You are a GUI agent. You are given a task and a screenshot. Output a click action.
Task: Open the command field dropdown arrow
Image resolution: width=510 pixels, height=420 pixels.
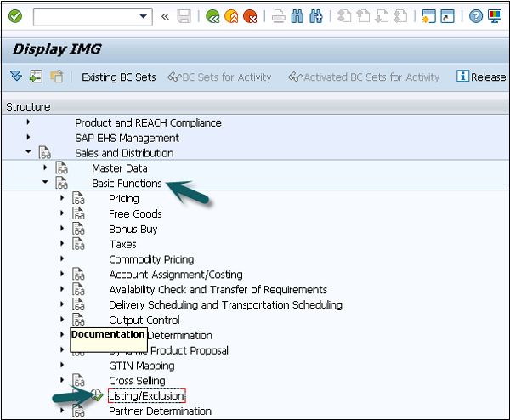(144, 16)
